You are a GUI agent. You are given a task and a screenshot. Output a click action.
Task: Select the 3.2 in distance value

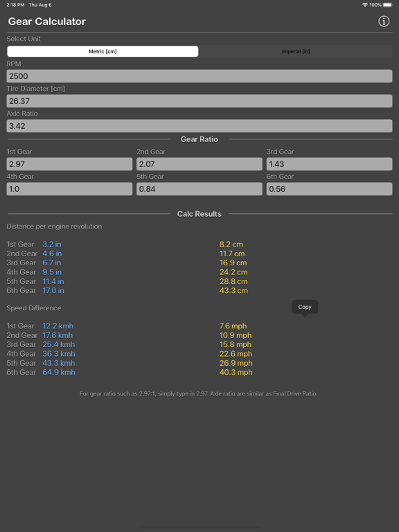tap(52, 245)
